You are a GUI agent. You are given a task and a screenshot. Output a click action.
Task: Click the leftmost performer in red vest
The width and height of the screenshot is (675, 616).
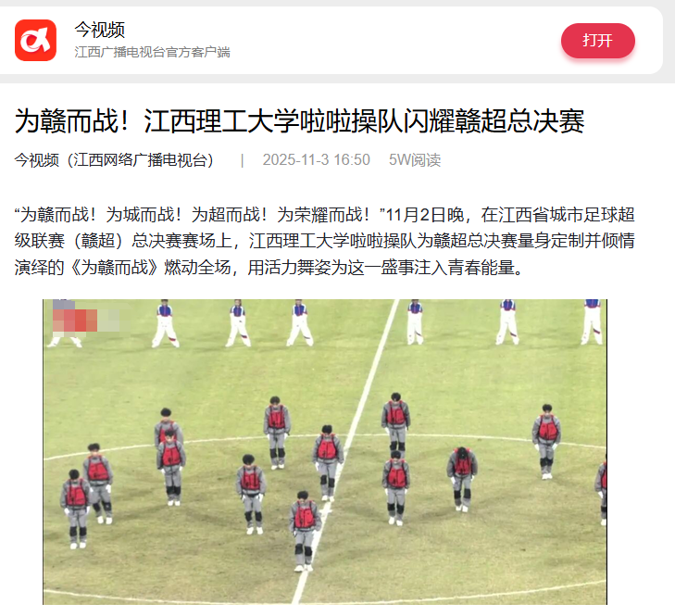pyautogui.click(x=76, y=509)
